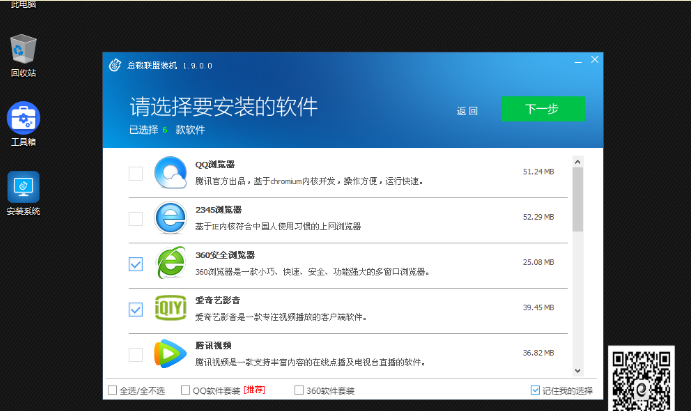The height and width of the screenshot is (411, 691).
Task: Click the 返回 link
Action: click(467, 111)
